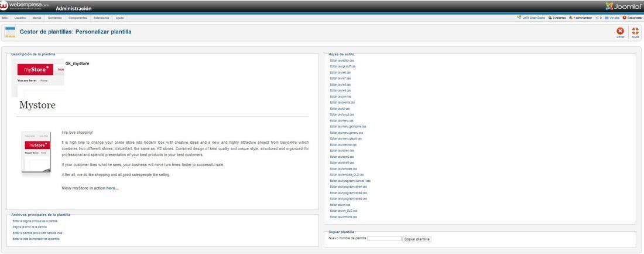Viewport: 644px width, 254px height.
Task: Open the Ayuda menu in menu bar
Action: (x=119, y=18)
